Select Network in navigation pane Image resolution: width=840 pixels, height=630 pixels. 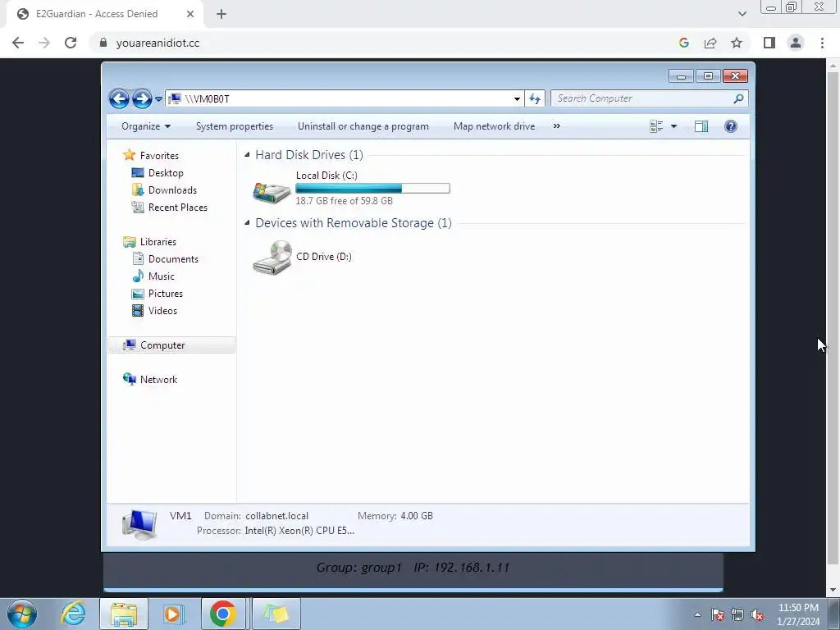tap(158, 379)
